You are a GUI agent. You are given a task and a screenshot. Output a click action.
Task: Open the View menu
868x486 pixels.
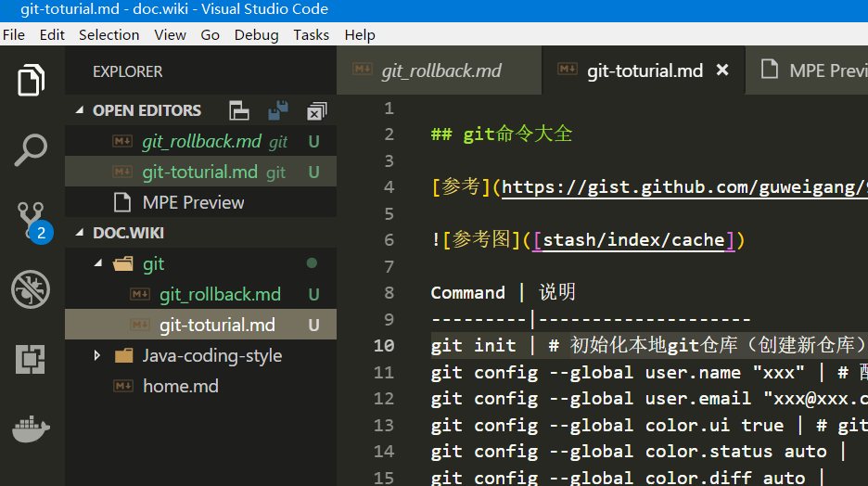pyautogui.click(x=170, y=35)
